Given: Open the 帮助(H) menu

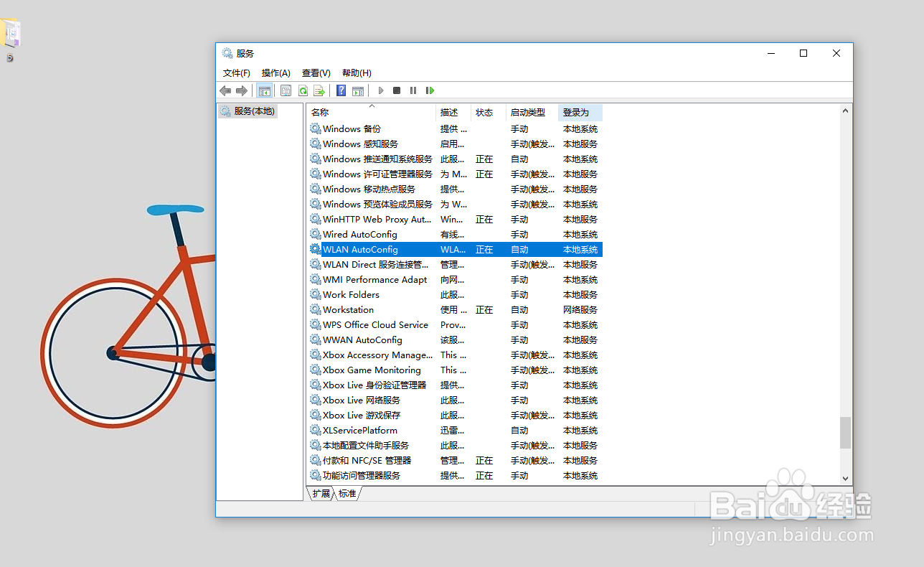Looking at the screenshot, I should pyautogui.click(x=357, y=72).
